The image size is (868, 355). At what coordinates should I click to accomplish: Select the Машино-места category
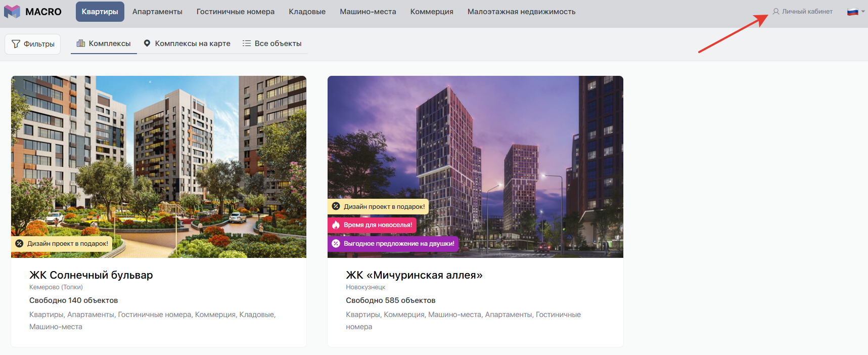[368, 12]
